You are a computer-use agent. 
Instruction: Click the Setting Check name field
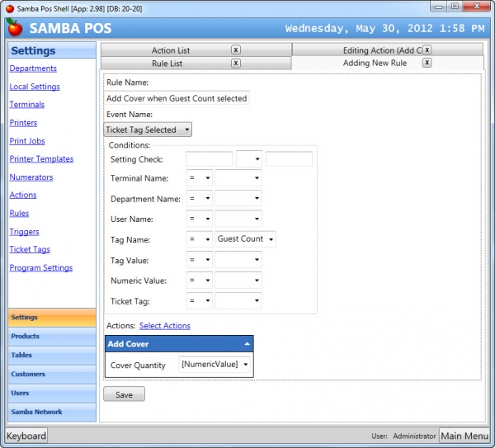click(x=210, y=158)
